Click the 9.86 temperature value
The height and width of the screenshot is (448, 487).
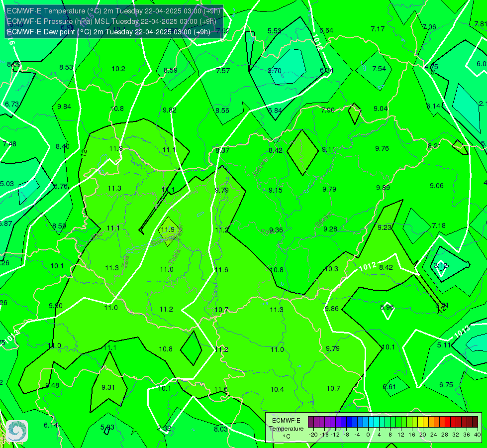(x=332, y=309)
